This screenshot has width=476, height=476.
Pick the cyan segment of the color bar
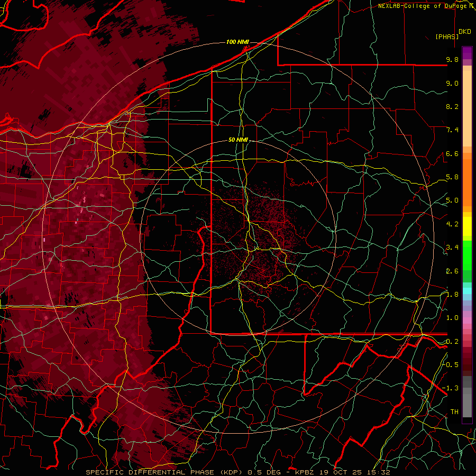tap(467, 291)
